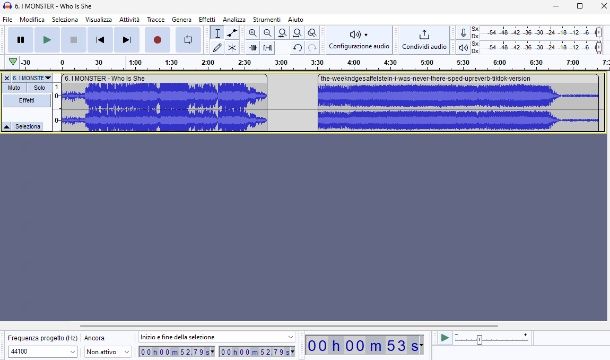Screen dimensions: 610x360
Task: Toggle loop playback
Action: click(x=188, y=40)
